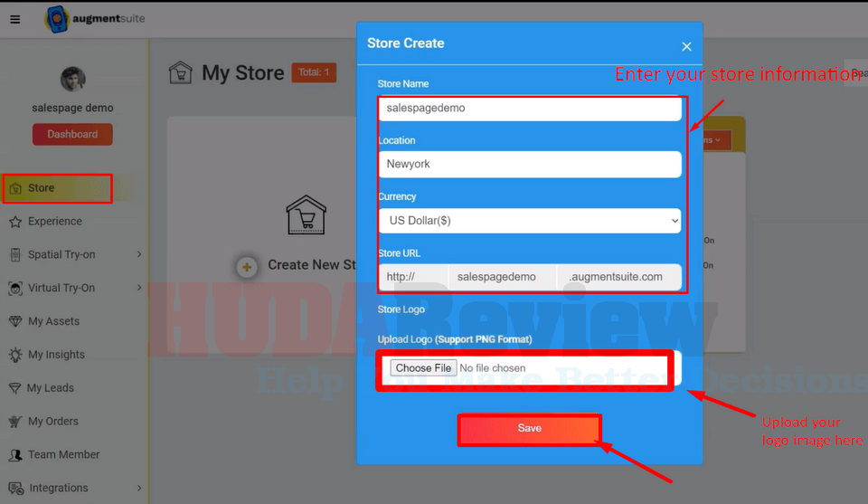Open Integrations in the sidebar
The height and width of the screenshot is (504, 868).
pyautogui.click(x=59, y=488)
